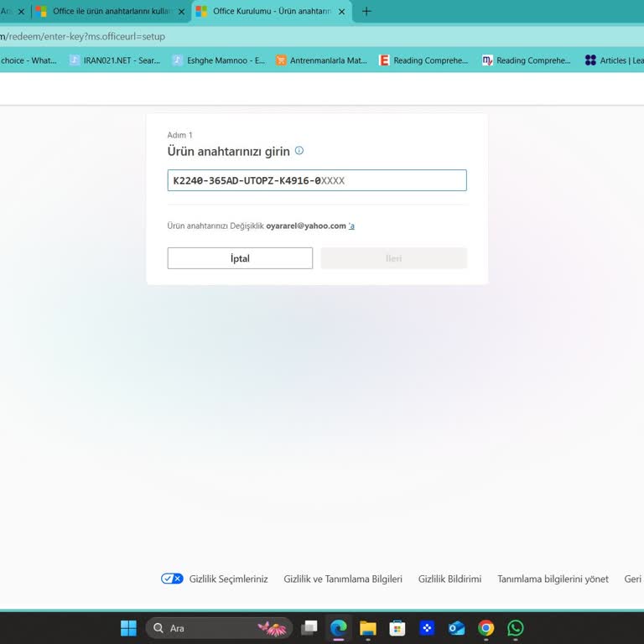Open the IRAN021.NET bookmark

pos(117,60)
